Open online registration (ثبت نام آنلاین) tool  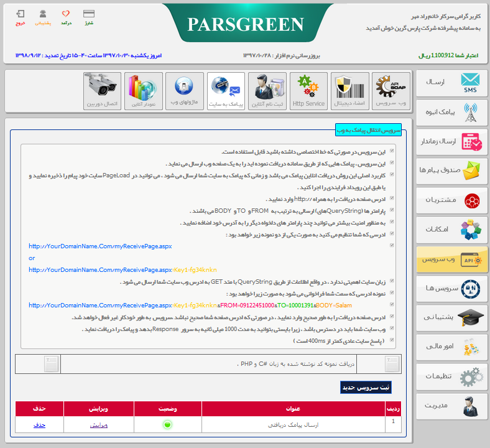coord(267,91)
